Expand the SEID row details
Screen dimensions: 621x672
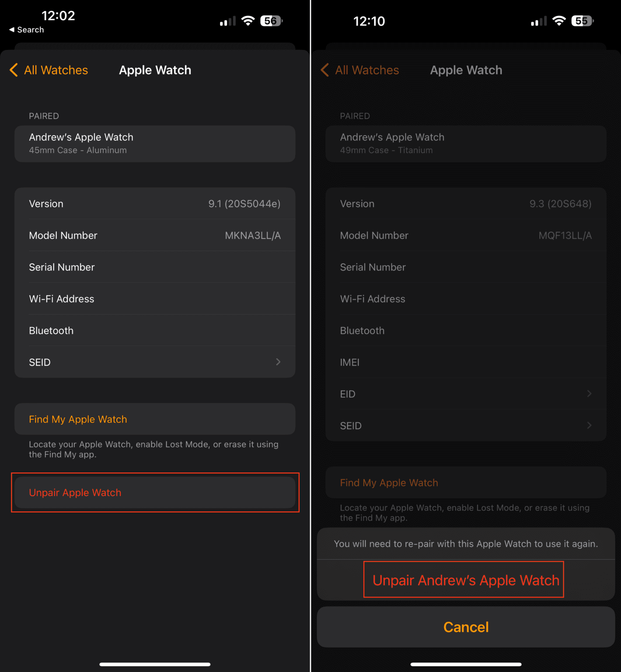coord(155,362)
